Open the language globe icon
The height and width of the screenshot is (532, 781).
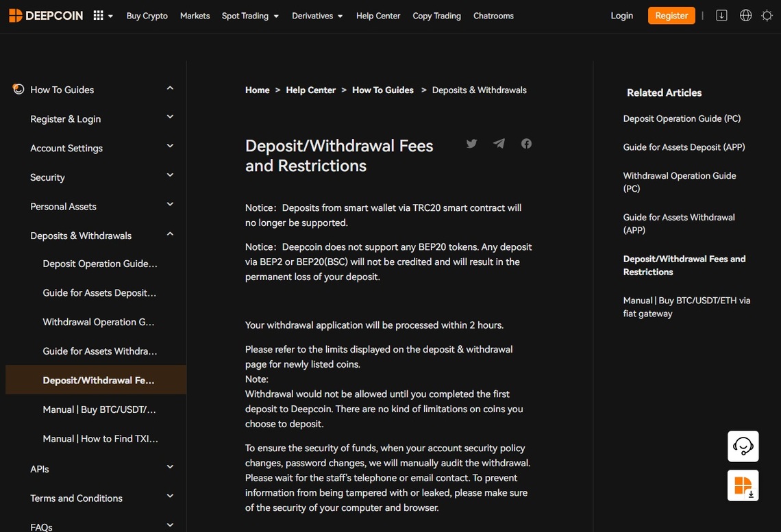pos(745,16)
